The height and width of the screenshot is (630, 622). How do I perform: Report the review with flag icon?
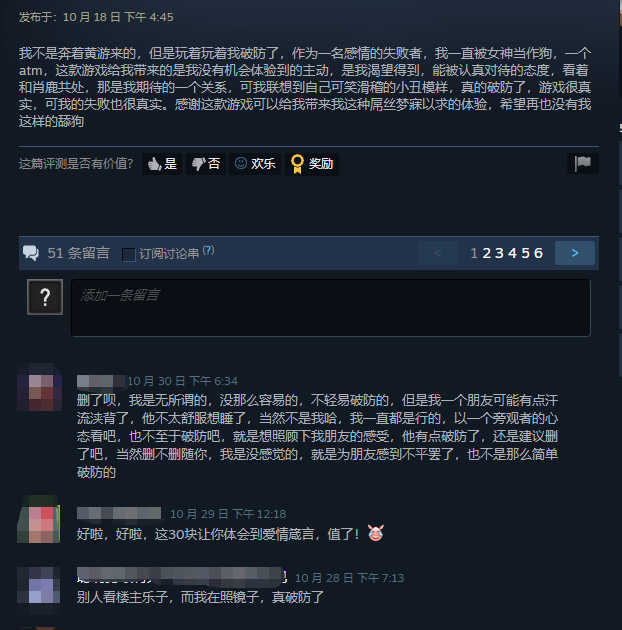pos(583,164)
